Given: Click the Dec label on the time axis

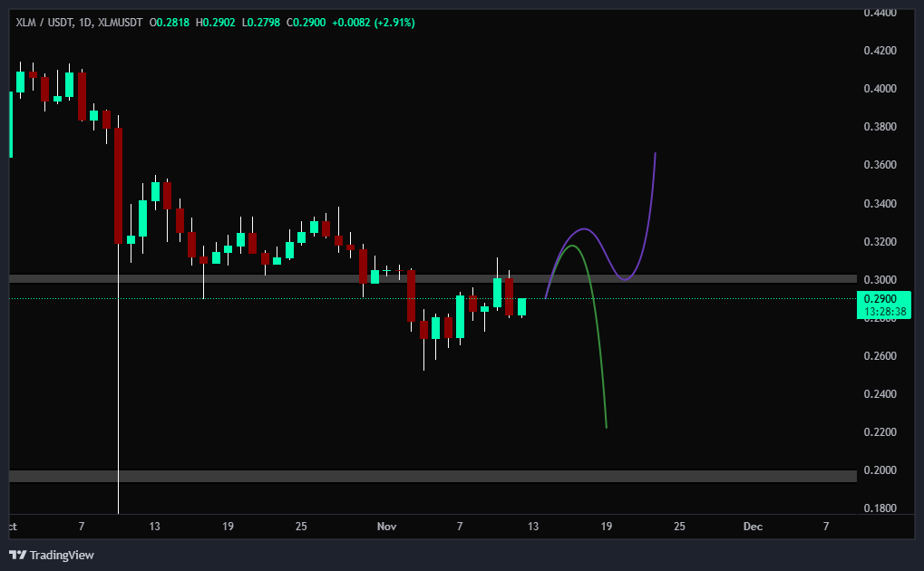Looking at the screenshot, I should click(752, 526).
